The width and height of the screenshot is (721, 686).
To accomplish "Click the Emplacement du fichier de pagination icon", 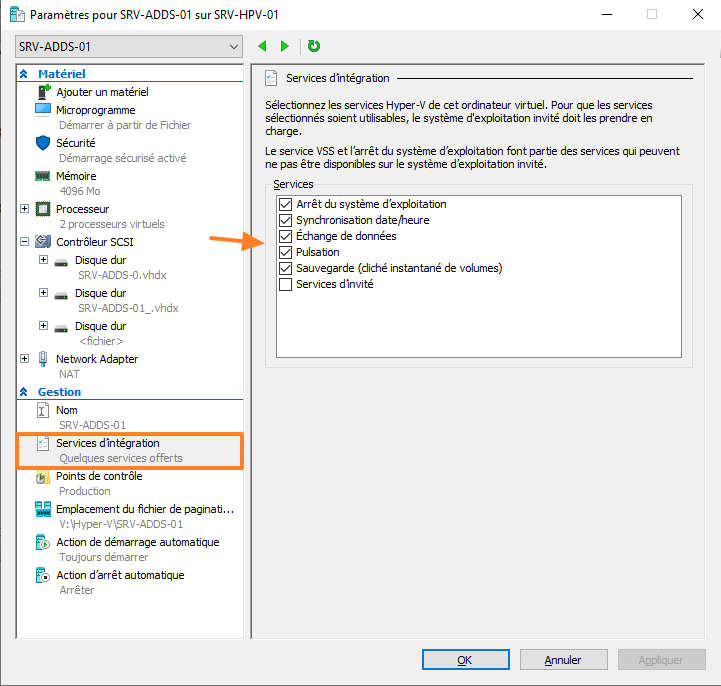I will (43, 509).
